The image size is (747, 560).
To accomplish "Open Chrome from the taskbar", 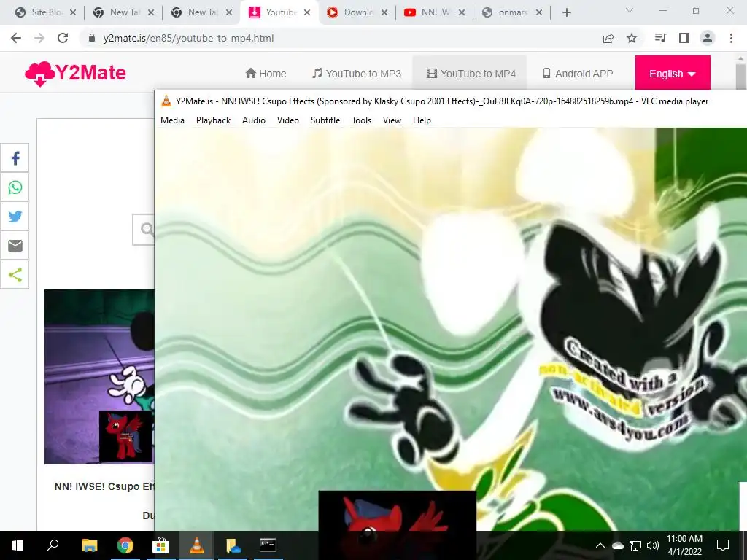I will (x=125, y=545).
